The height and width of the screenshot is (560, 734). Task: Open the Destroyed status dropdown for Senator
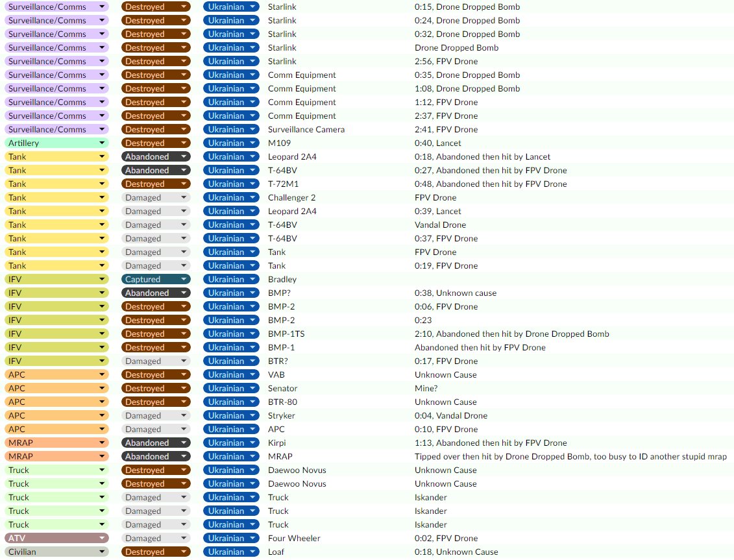point(156,388)
